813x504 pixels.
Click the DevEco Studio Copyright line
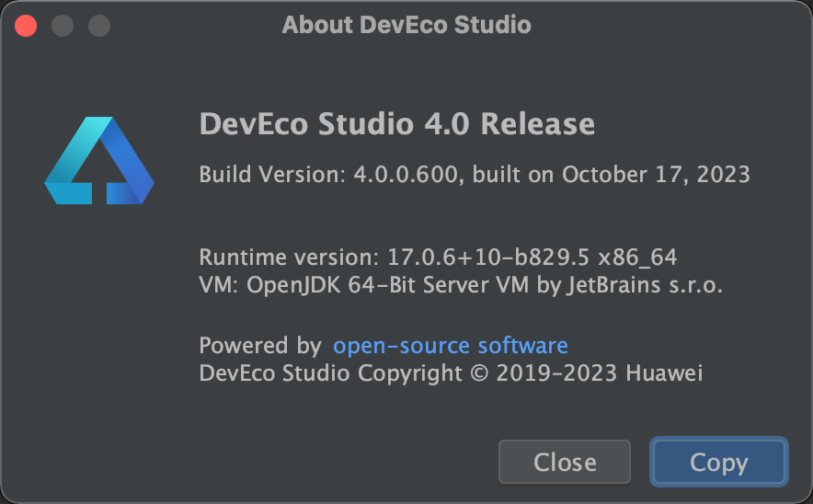(451, 373)
